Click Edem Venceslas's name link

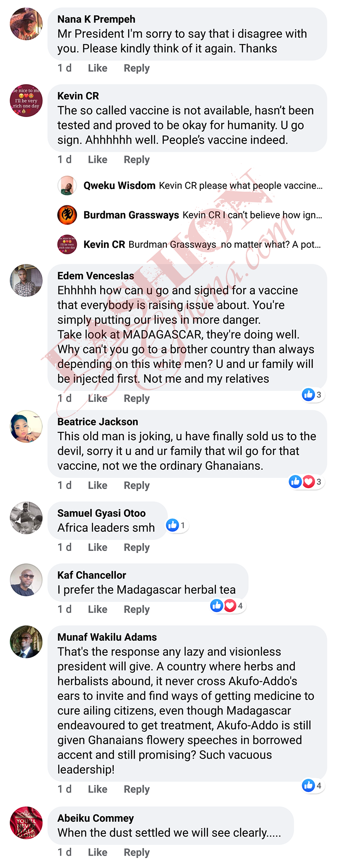pyautogui.click(x=96, y=276)
